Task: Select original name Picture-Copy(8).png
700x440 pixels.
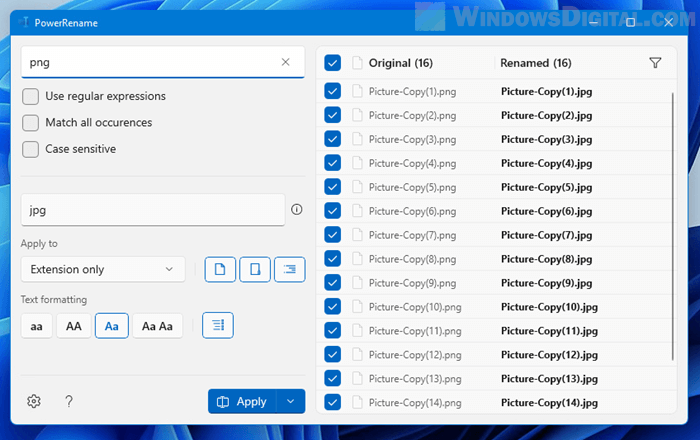Action: 412,259
